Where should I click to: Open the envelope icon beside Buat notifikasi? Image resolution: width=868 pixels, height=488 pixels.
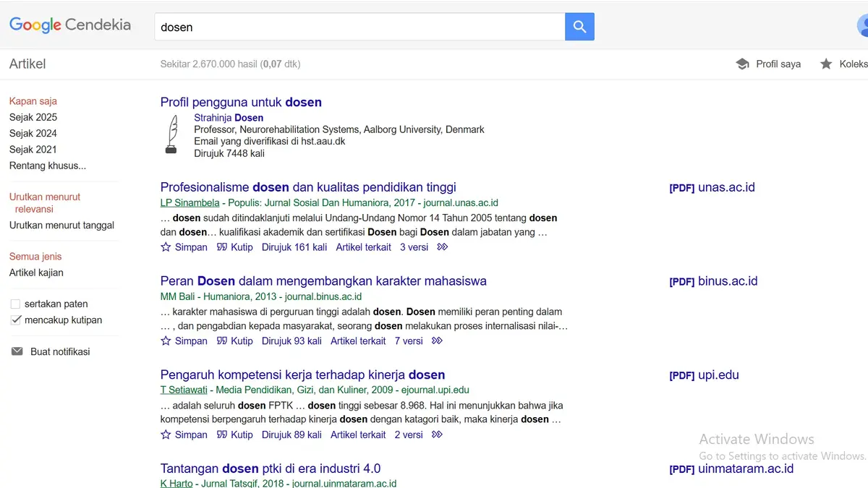16,351
